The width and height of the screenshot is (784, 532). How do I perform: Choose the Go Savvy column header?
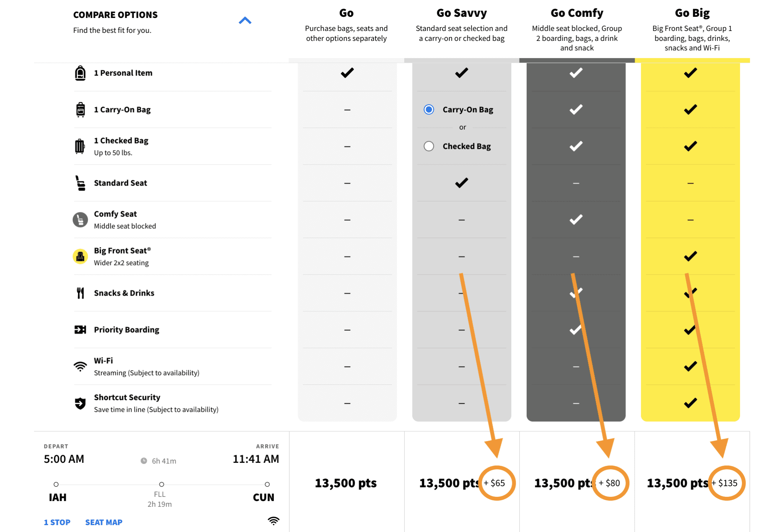(461, 13)
